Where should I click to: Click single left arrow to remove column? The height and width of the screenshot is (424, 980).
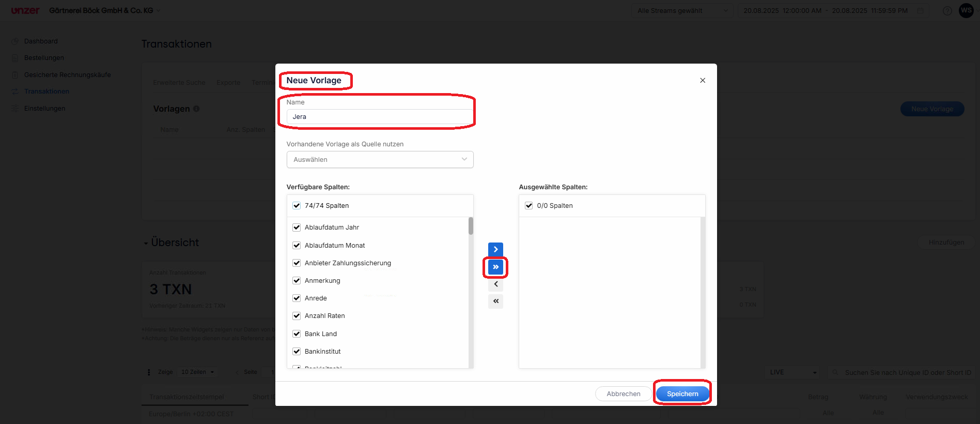495,284
